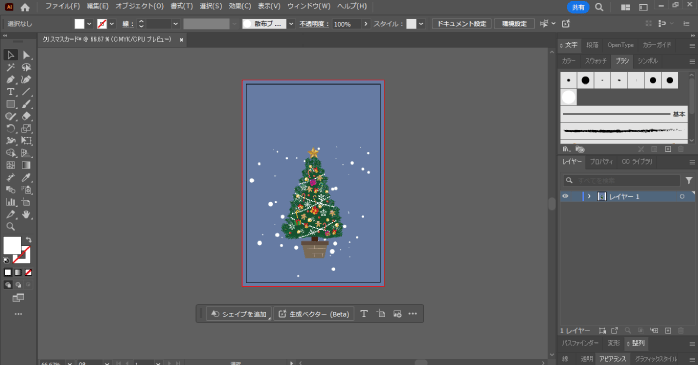Screen dimensions: 698x365
Task: Select the Paintbrush tool
Action: point(26,104)
